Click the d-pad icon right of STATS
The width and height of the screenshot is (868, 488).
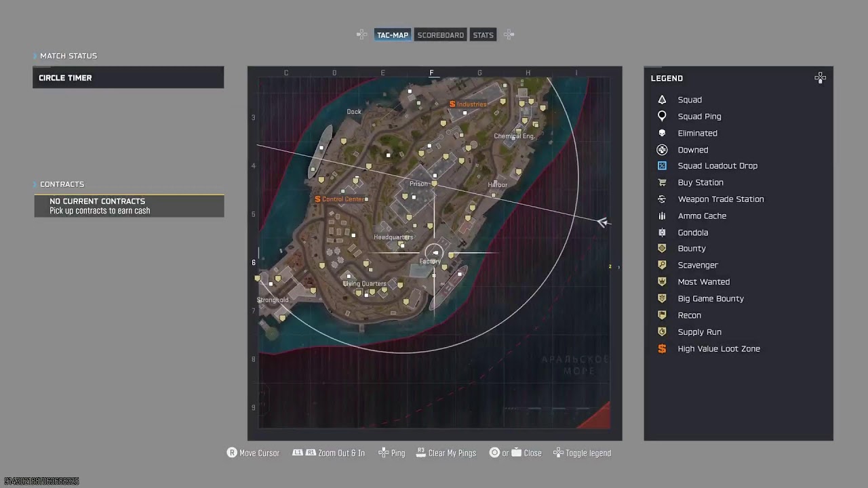tap(509, 35)
